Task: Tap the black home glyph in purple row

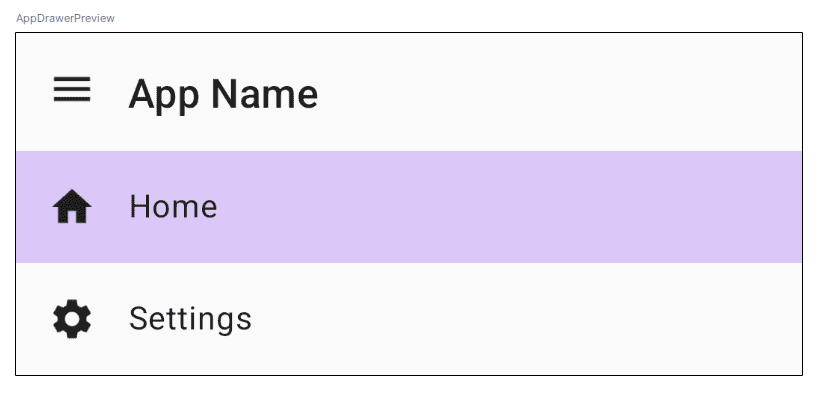Action: 72,207
